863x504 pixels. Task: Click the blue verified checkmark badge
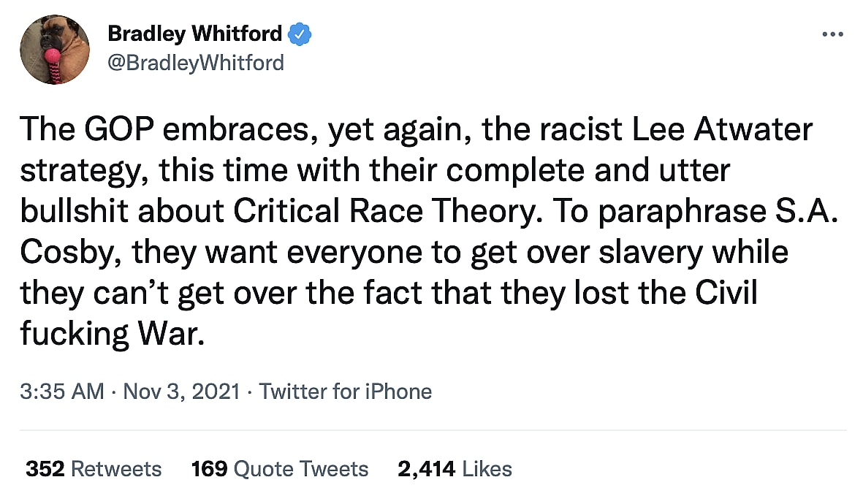[x=300, y=34]
